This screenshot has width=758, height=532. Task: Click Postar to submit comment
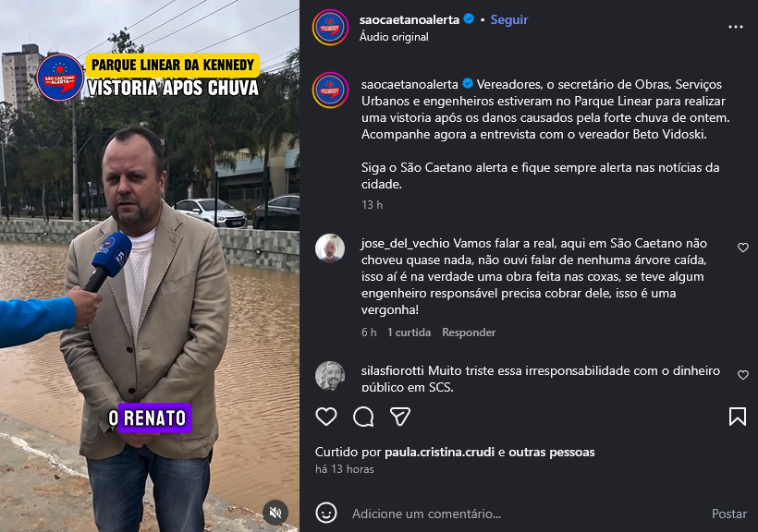729,514
